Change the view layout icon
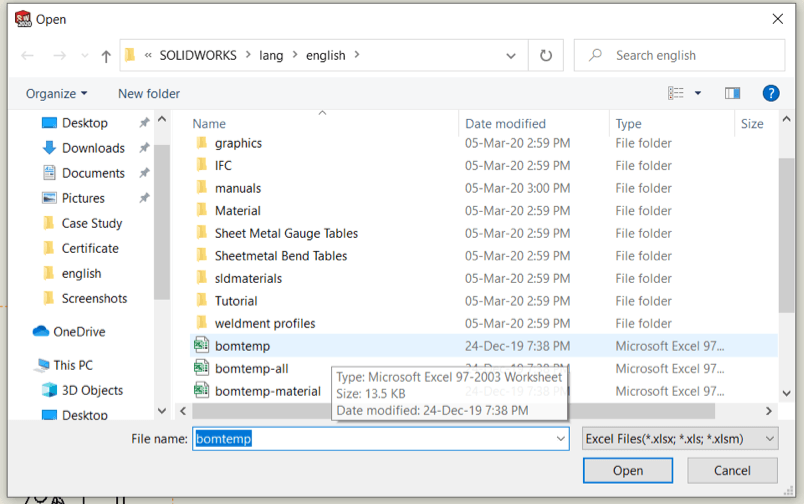Screen dimensions: 804x504 [x=676, y=93]
